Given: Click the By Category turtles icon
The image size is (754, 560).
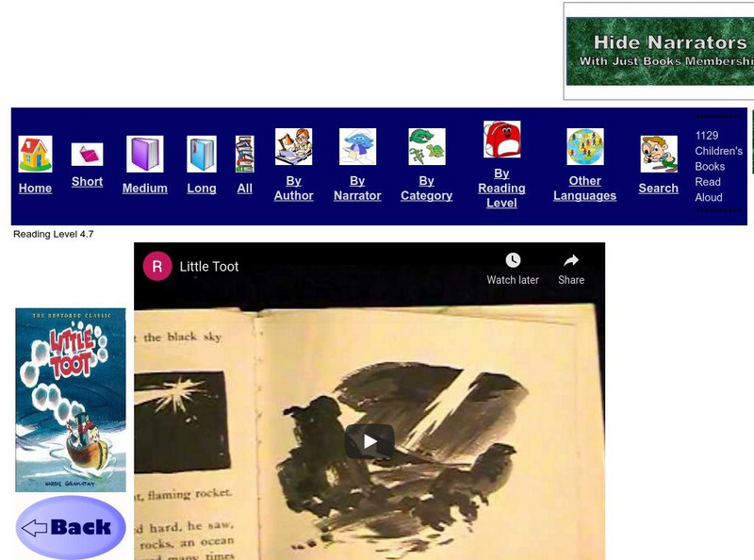Looking at the screenshot, I should [x=425, y=144].
